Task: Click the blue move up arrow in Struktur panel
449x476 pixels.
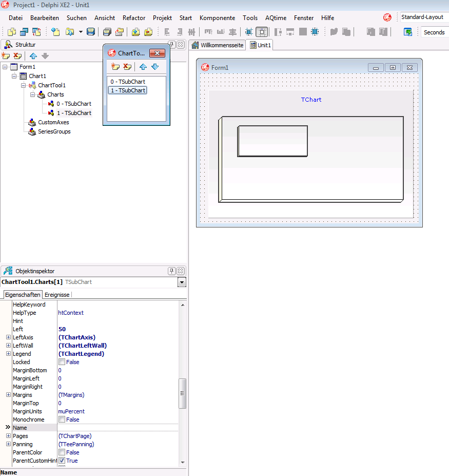Action: click(33, 56)
